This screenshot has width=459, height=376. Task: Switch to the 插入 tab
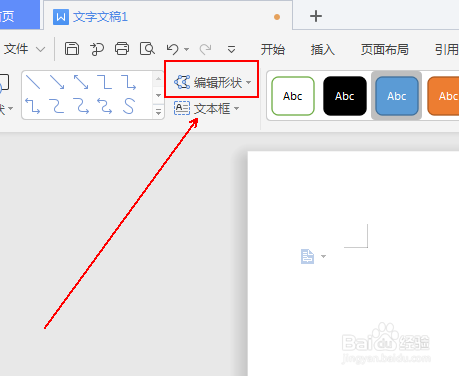[x=323, y=50]
